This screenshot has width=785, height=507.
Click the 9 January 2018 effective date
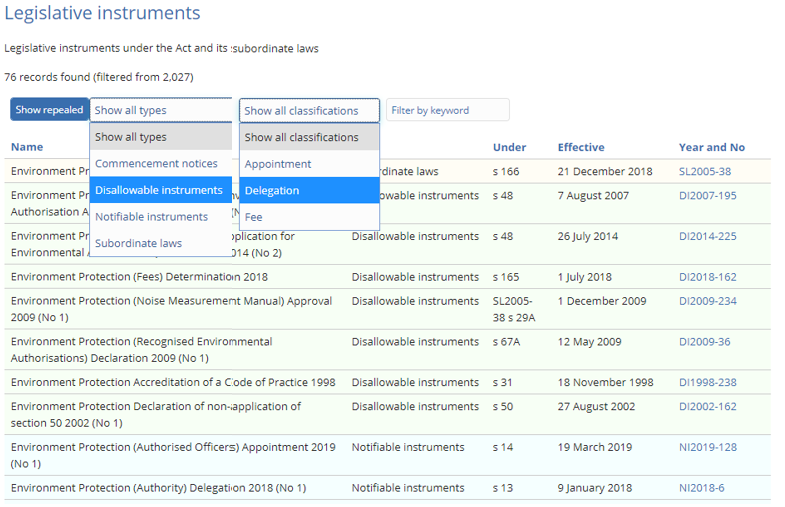coord(595,488)
